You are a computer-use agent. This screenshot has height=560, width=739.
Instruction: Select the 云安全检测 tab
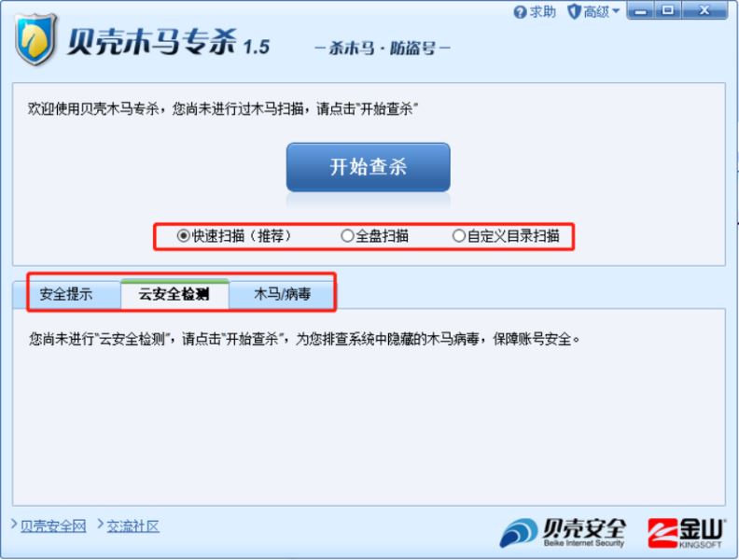coord(174,294)
